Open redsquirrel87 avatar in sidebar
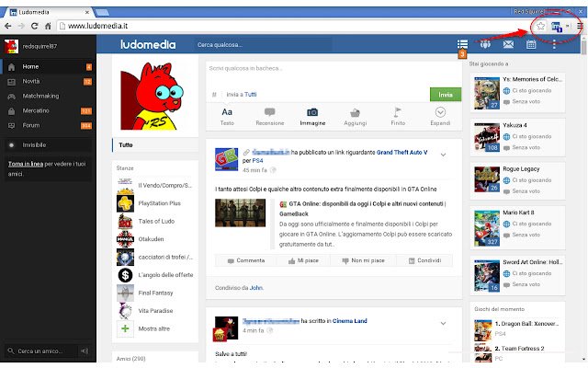 [11, 46]
